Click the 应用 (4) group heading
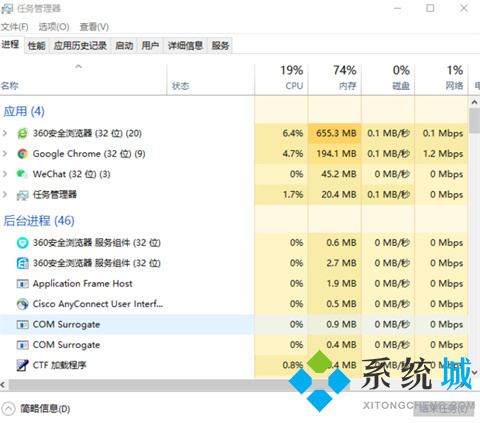Screen dimensions: 480x423 pyautogui.click(x=24, y=111)
